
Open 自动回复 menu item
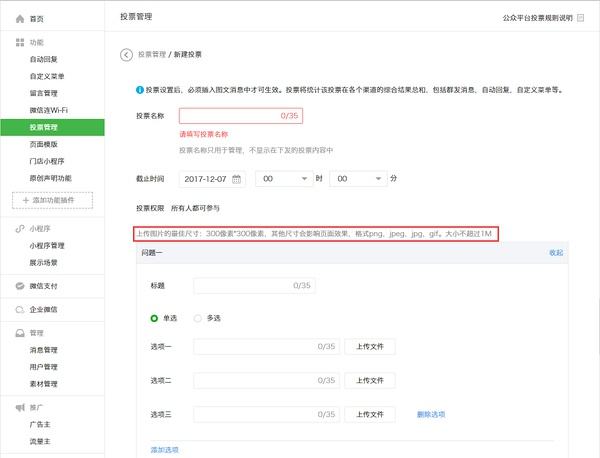coord(44,59)
